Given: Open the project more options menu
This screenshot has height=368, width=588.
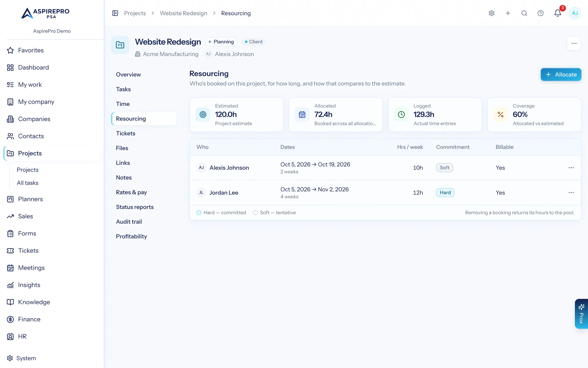Looking at the screenshot, I should point(574,43).
